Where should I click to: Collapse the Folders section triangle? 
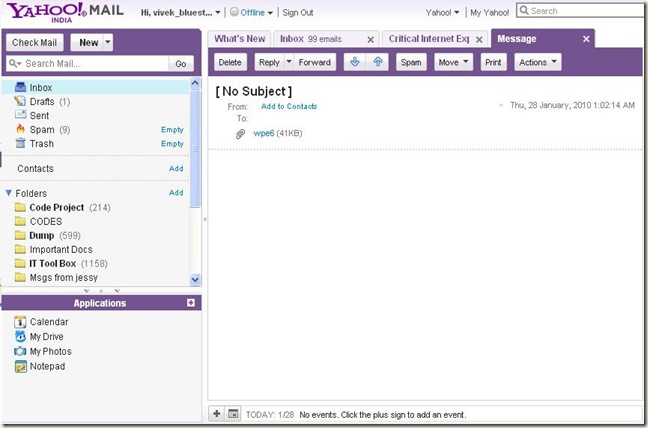pos(8,193)
